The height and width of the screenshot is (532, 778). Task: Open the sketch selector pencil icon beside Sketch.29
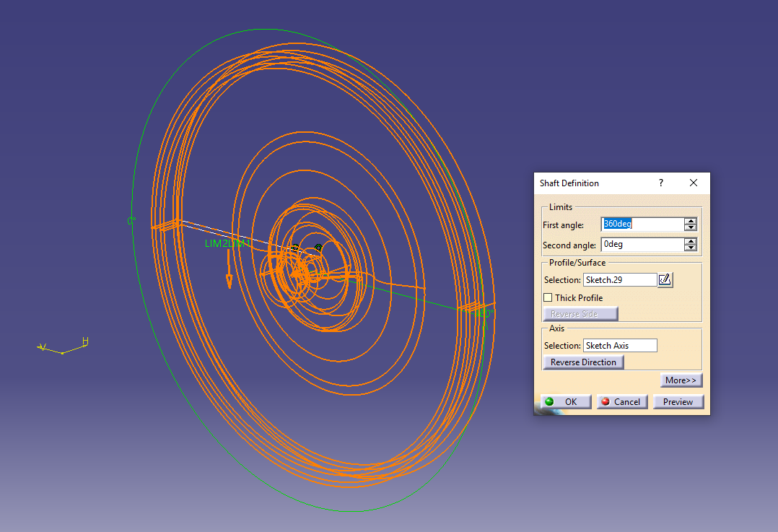pyautogui.click(x=665, y=279)
